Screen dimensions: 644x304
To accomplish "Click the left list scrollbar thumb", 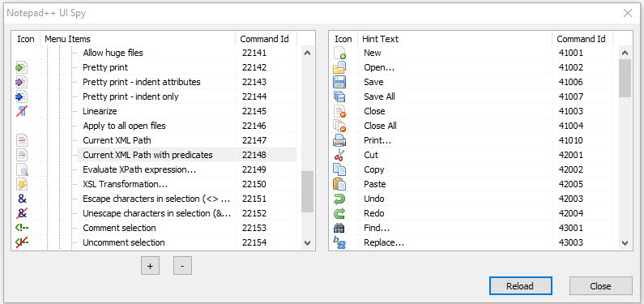I will click(308, 191).
